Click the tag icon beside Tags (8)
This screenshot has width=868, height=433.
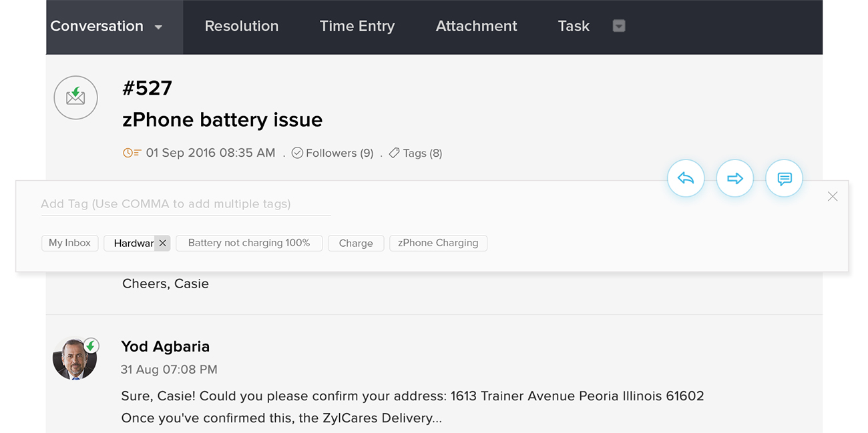coord(394,153)
